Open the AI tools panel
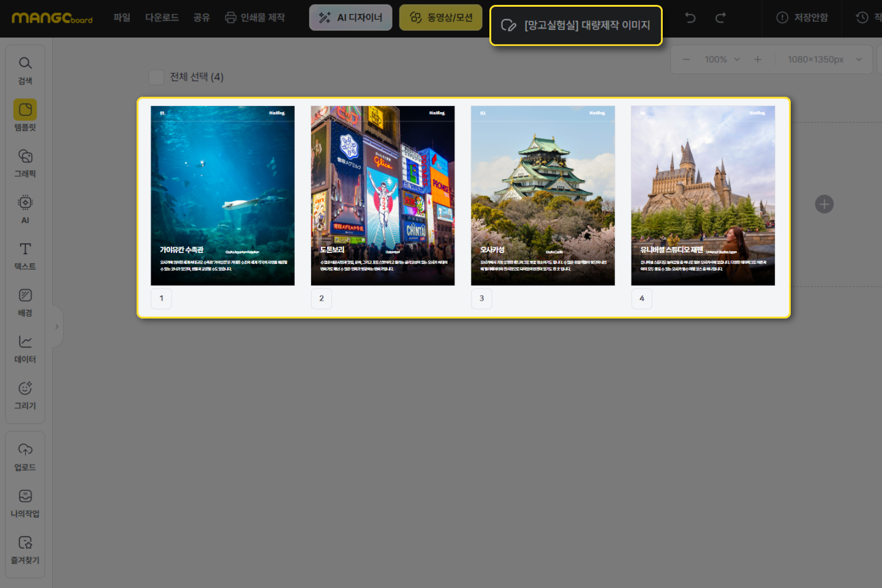The image size is (882, 588). 25,209
